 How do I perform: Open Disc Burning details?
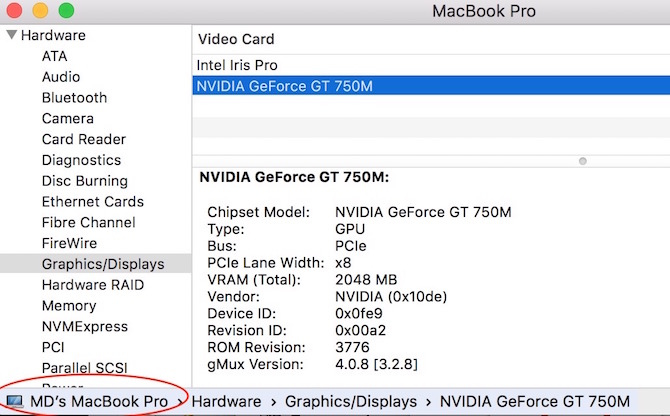(85, 181)
